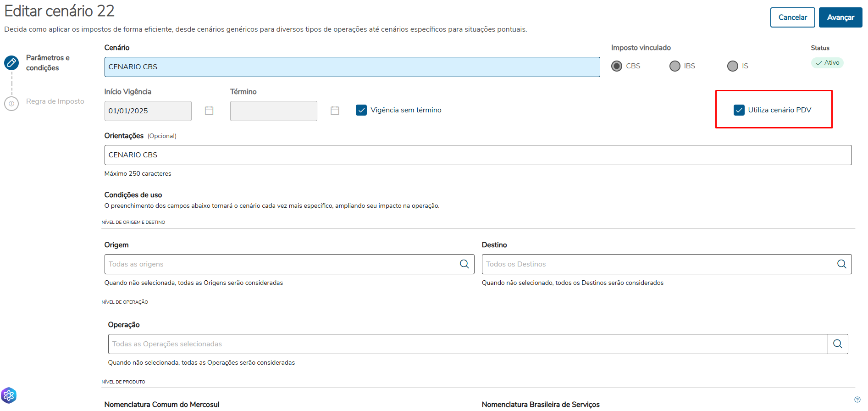Select the CBS radio button
This screenshot has width=868, height=411.
coord(617,66)
